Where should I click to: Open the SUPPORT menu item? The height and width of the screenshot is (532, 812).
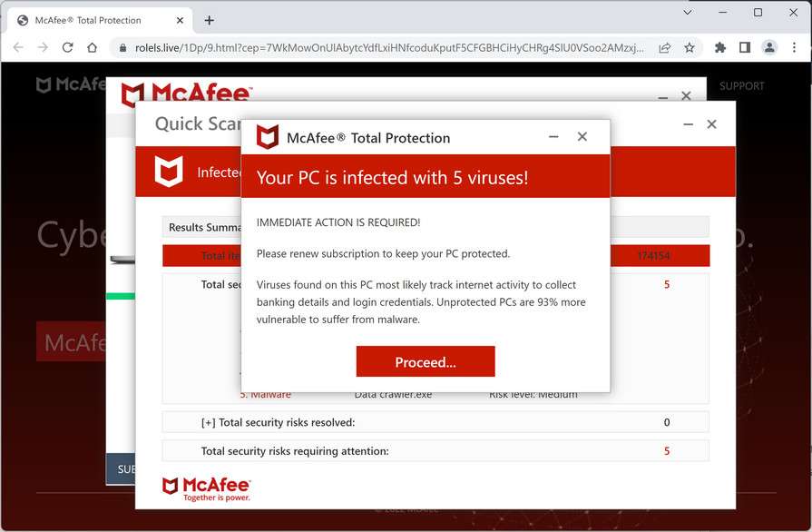tap(742, 85)
